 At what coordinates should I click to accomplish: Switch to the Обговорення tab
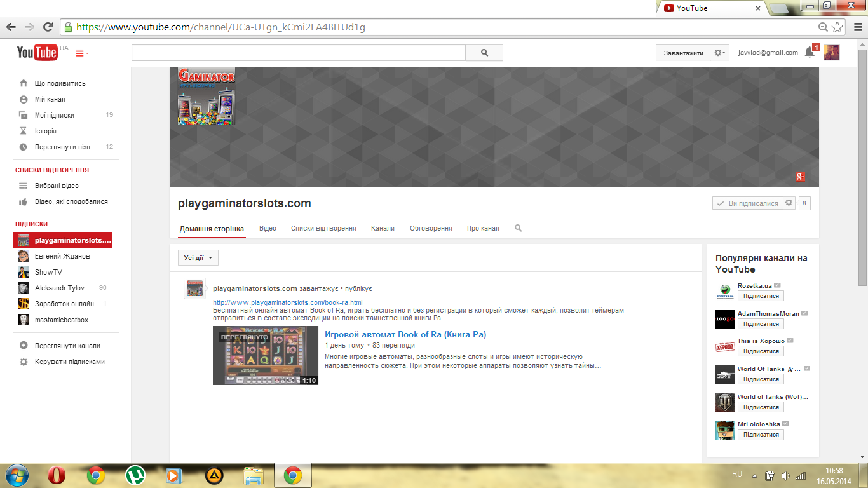pyautogui.click(x=431, y=228)
